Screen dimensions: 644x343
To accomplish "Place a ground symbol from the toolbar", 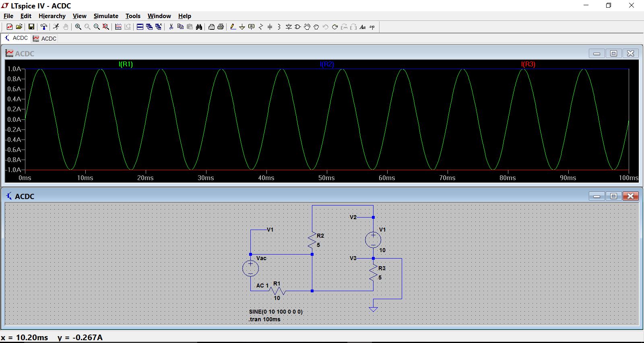I will coord(242,27).
